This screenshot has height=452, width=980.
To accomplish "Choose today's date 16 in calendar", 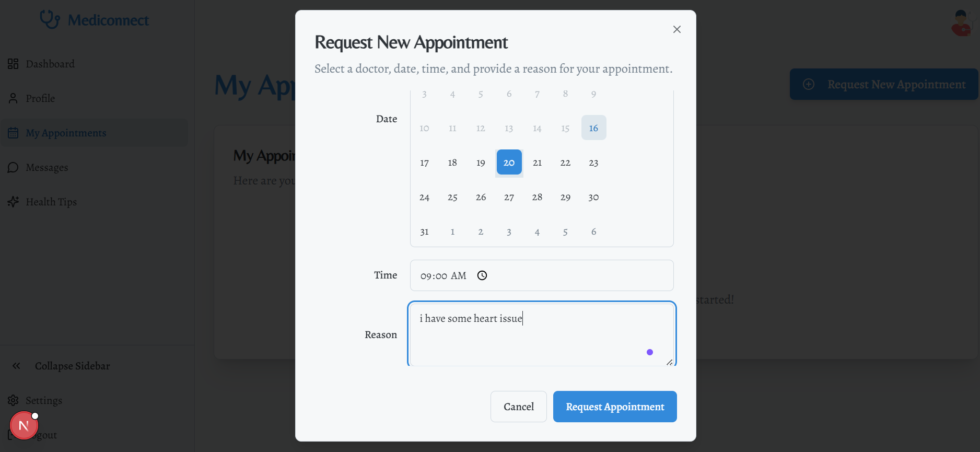I will [x=593, y=128].
